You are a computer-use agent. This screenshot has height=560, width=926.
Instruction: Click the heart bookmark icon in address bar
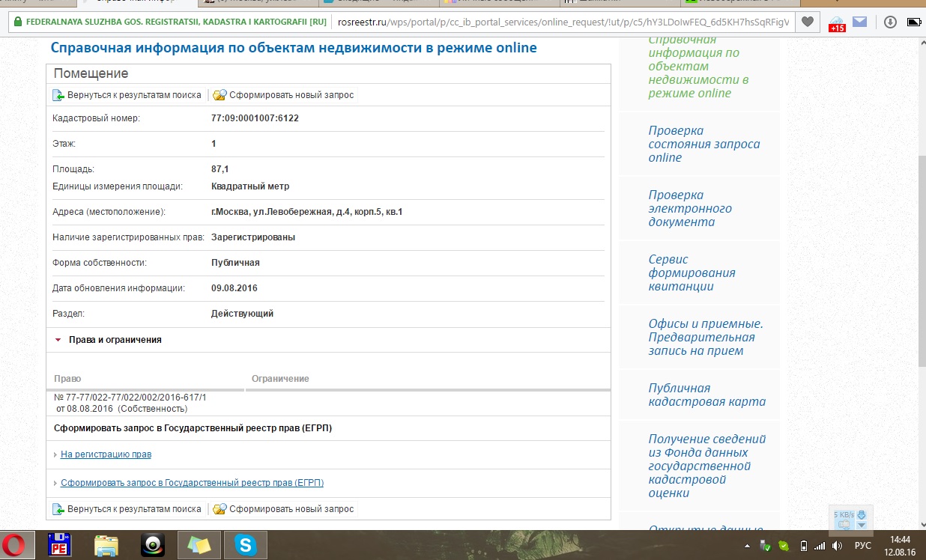(807, 22)
